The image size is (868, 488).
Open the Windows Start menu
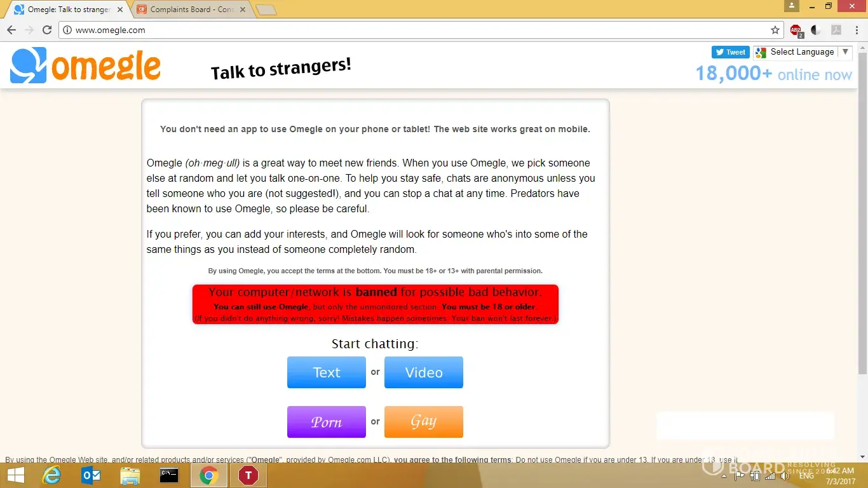pyautogui.click(x=16, y=475)
